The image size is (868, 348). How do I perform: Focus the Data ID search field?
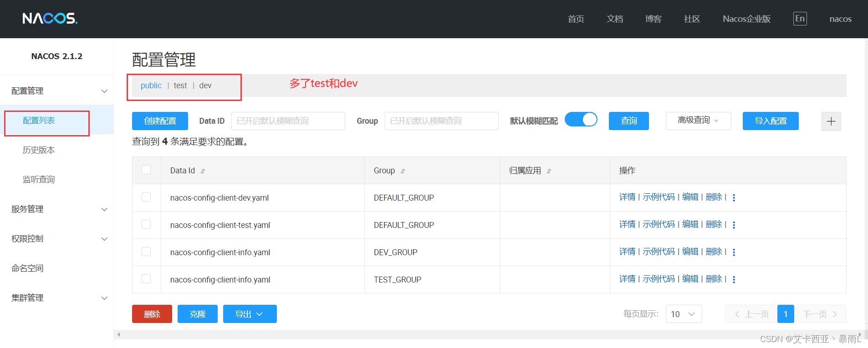click(x=288, y=121)
